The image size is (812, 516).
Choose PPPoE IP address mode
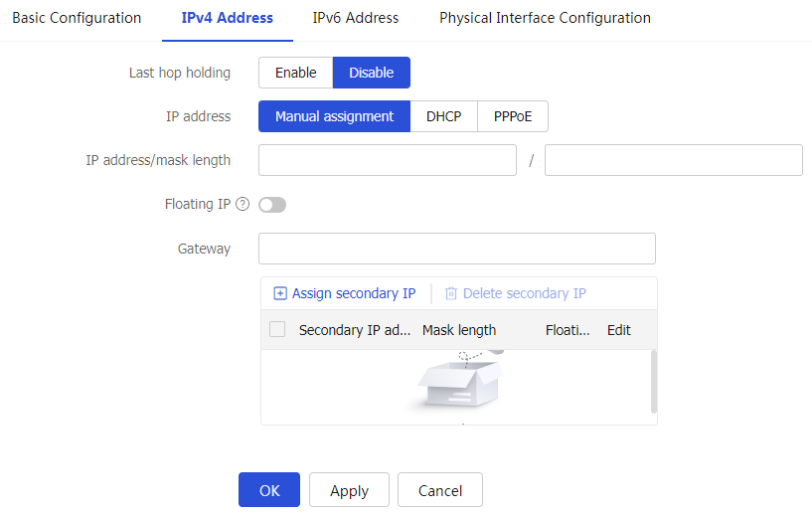(513, 116)
